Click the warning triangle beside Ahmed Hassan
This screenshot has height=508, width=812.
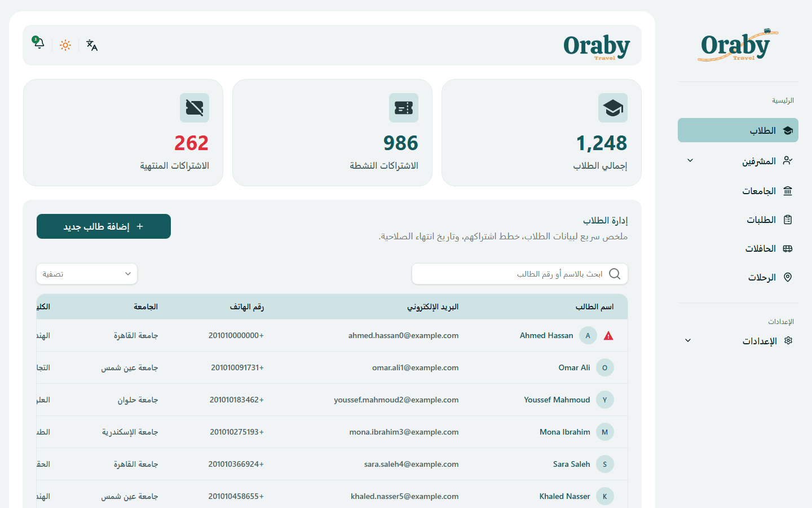[608, 336]
